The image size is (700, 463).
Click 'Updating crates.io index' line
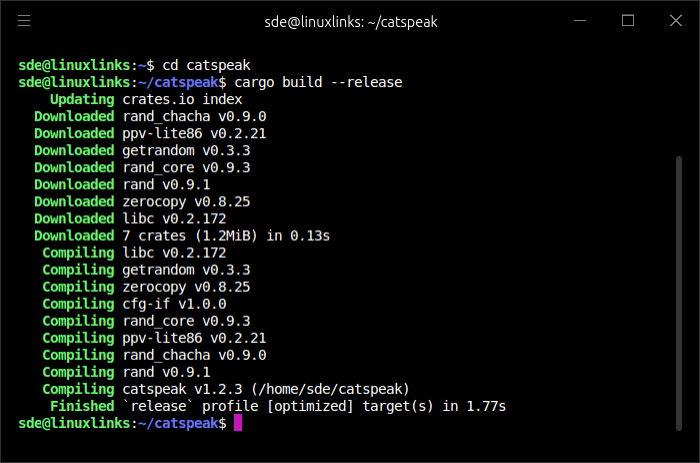146,100
